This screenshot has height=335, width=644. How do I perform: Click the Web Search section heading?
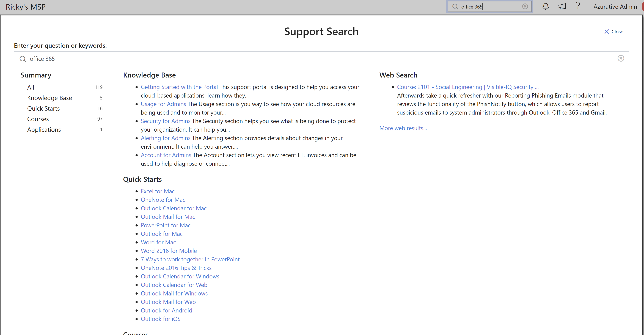tap(398, 75)
